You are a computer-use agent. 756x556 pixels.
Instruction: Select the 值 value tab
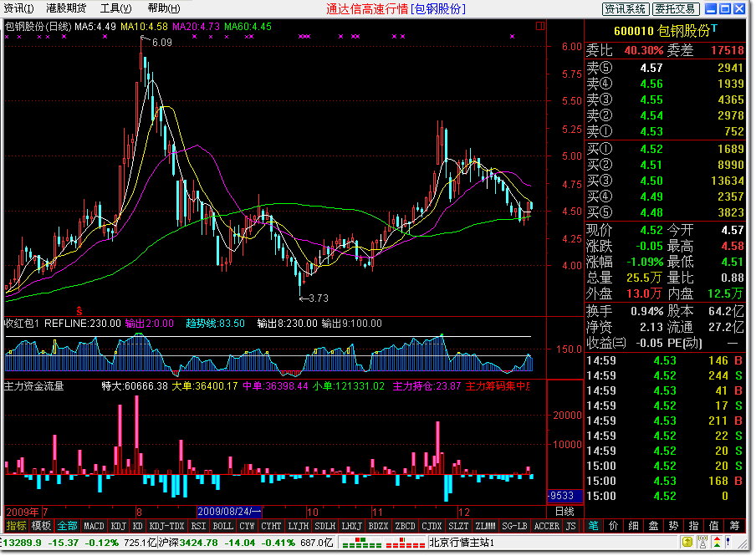tap(714, 526)
